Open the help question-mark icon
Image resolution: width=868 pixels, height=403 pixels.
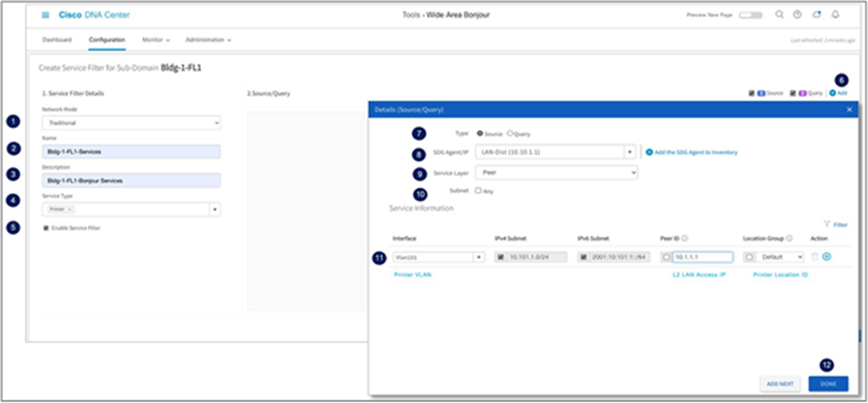797,15
